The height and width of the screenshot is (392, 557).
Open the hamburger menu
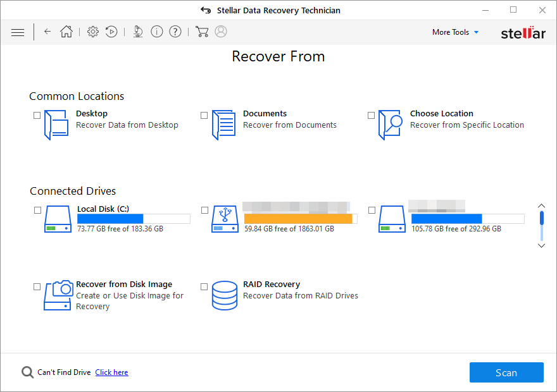(18, 32)
